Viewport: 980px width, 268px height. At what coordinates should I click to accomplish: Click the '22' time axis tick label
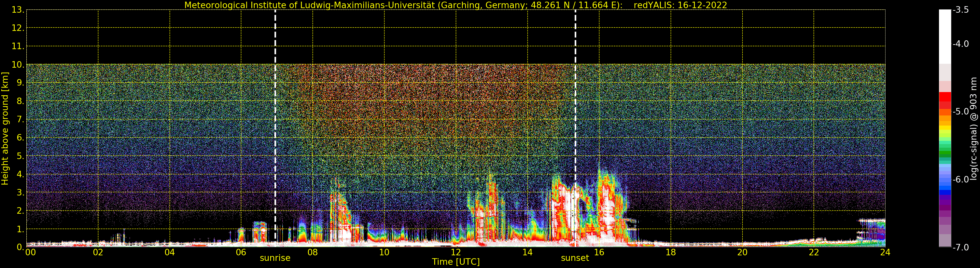[x=814, y=252]
